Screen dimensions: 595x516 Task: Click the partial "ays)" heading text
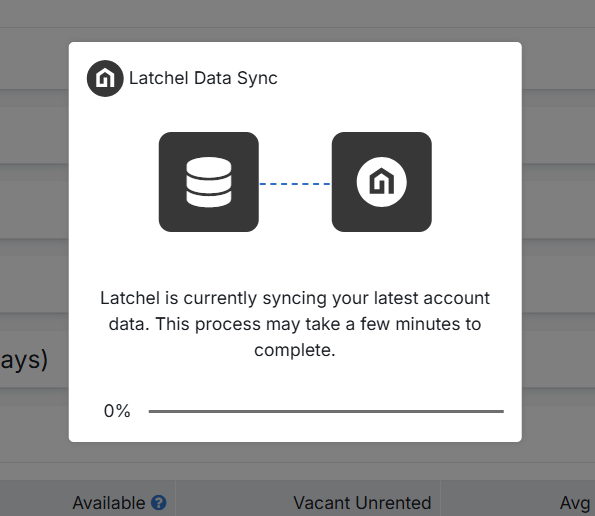pyautogui.click(x=24, y=360)
